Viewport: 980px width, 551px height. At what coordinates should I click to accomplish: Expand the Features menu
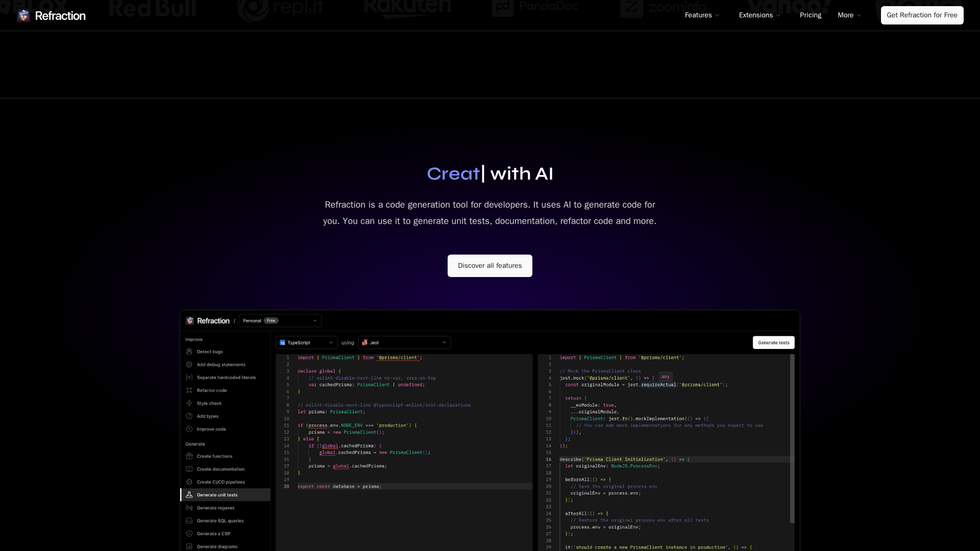point(702,15)
